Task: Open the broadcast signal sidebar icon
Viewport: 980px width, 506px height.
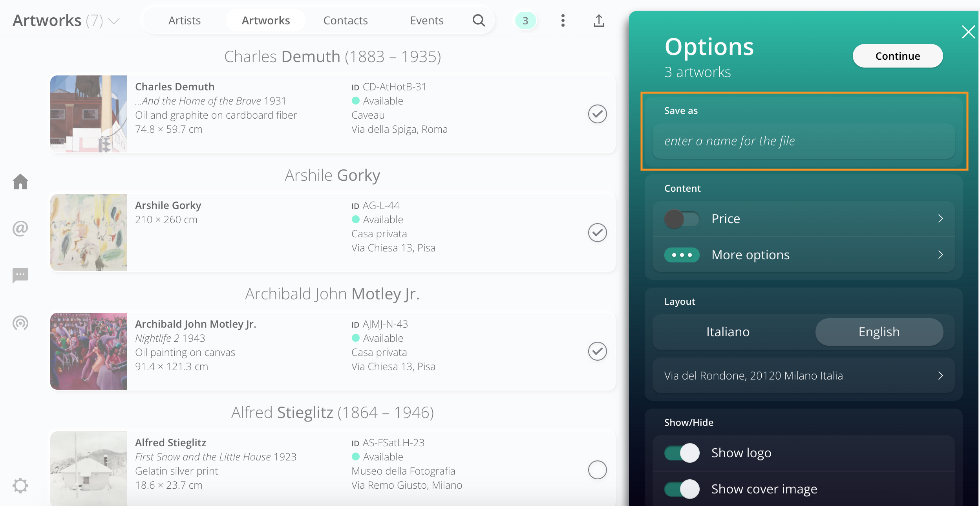Action: (20, 323)
